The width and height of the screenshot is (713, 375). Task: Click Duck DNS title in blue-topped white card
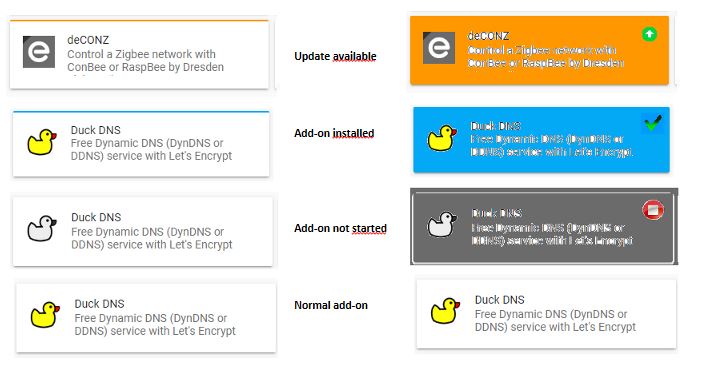point(96,130)
